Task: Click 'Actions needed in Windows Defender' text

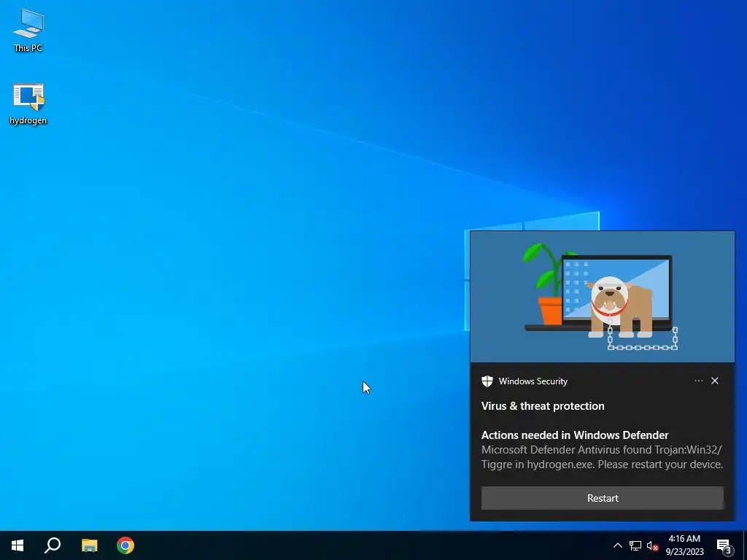Action: click(x=575, y=435)
